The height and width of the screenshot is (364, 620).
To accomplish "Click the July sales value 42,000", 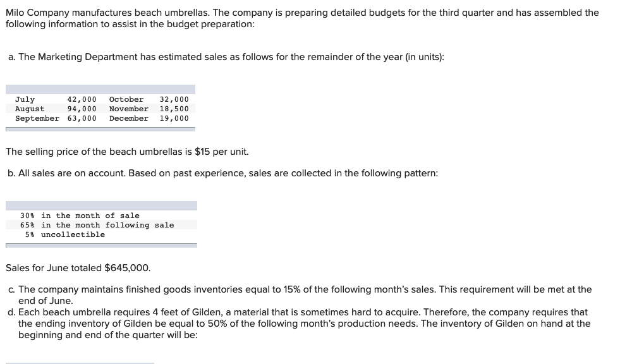I will click(x=82, y=99).
